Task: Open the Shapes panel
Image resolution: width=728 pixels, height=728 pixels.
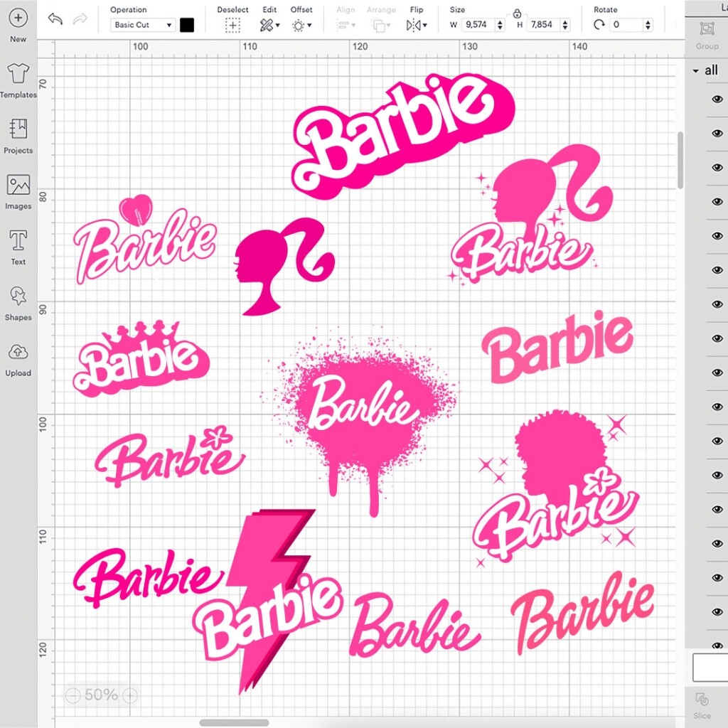Action: coord(18,303)
